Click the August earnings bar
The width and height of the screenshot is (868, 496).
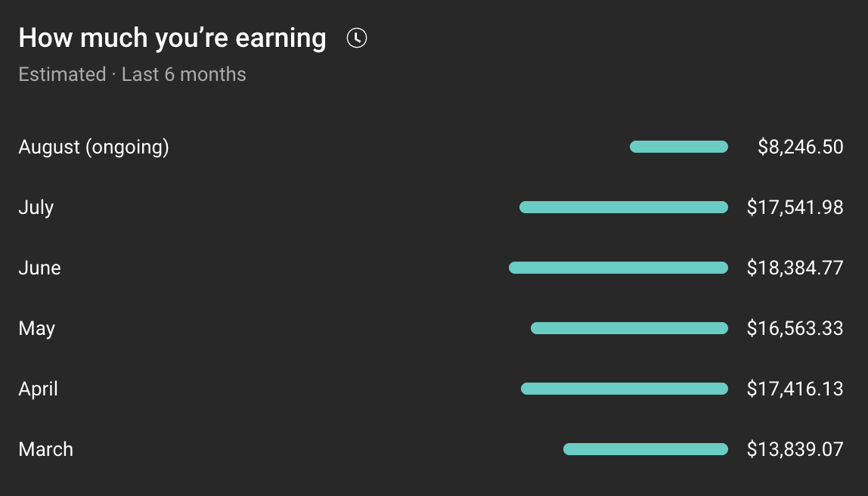[678, 147]
